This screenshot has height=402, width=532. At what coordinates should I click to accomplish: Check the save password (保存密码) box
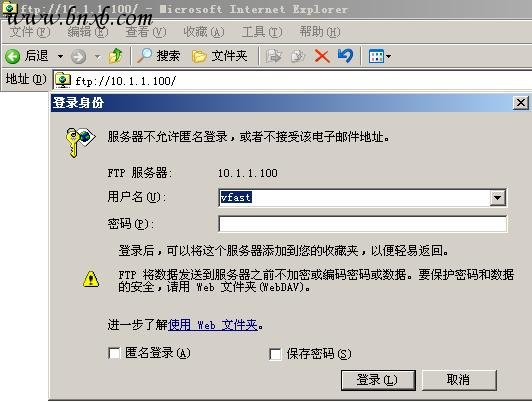[x=275, y=354]
